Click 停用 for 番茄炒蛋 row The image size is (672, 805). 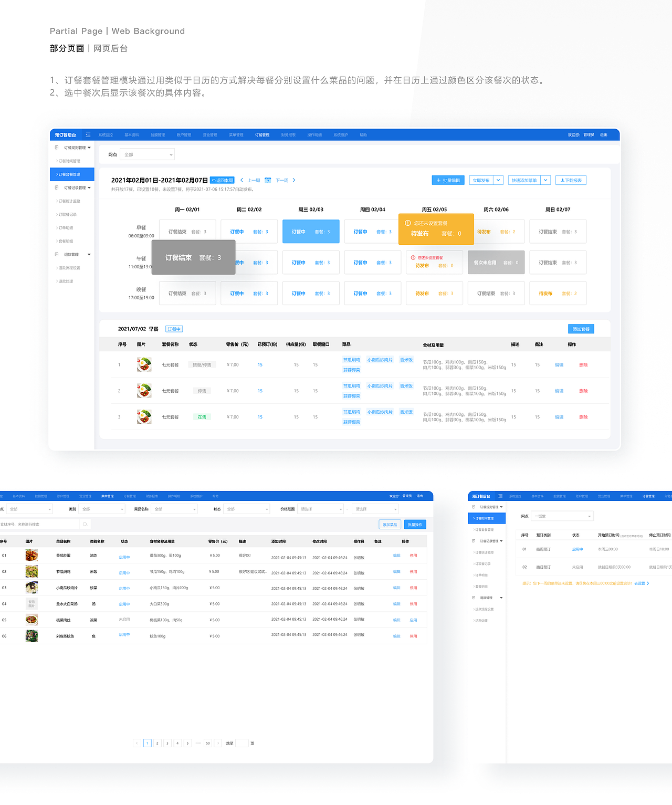[413, 555]
